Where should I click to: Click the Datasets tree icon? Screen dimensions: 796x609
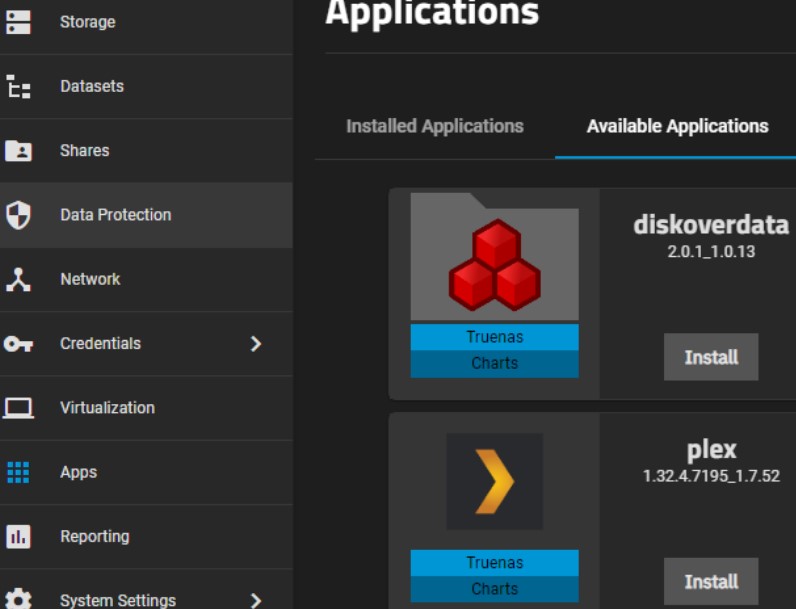18,86
